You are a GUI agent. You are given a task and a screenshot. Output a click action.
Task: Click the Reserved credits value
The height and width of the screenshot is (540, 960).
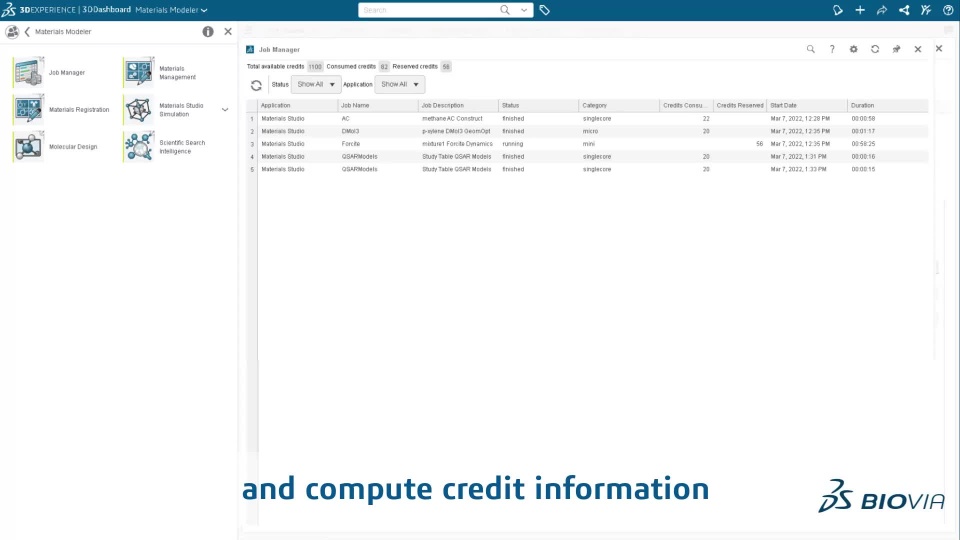[x=446, y=67]
